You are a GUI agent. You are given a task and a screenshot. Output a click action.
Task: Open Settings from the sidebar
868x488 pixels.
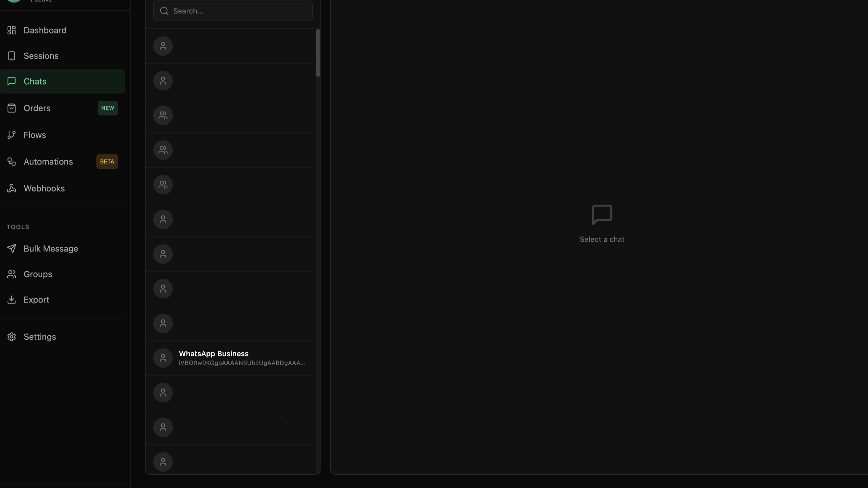coord(40,337)
